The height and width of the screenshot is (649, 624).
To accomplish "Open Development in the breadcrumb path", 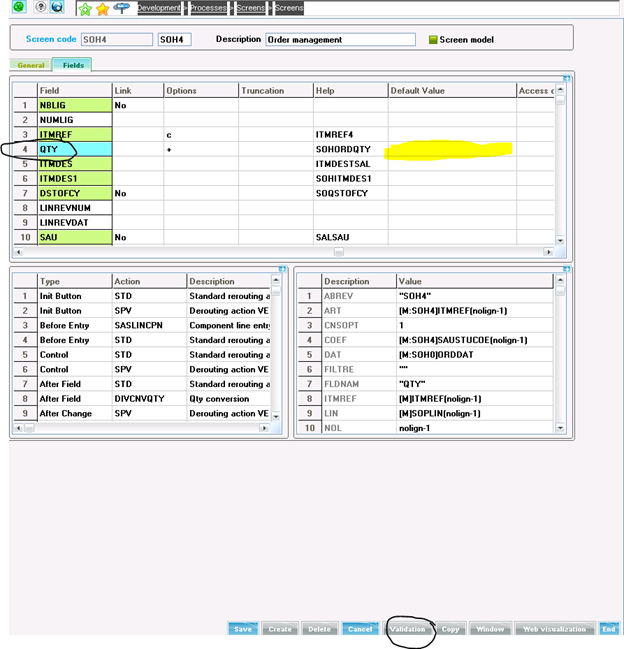I will 159,8.
